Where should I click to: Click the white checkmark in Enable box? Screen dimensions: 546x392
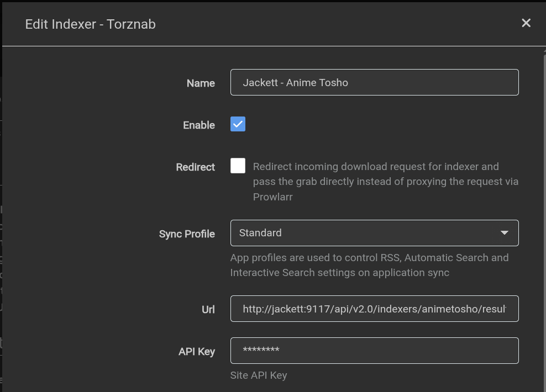(238, 125)
